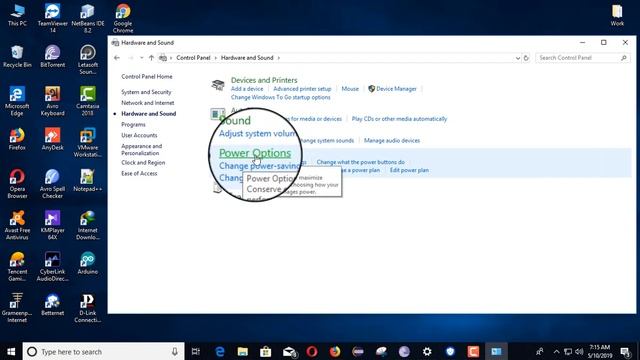Viewport: 640px width, 360px height.
Task: Open Devices and Printers heading
Action: (x=264, y=80)
